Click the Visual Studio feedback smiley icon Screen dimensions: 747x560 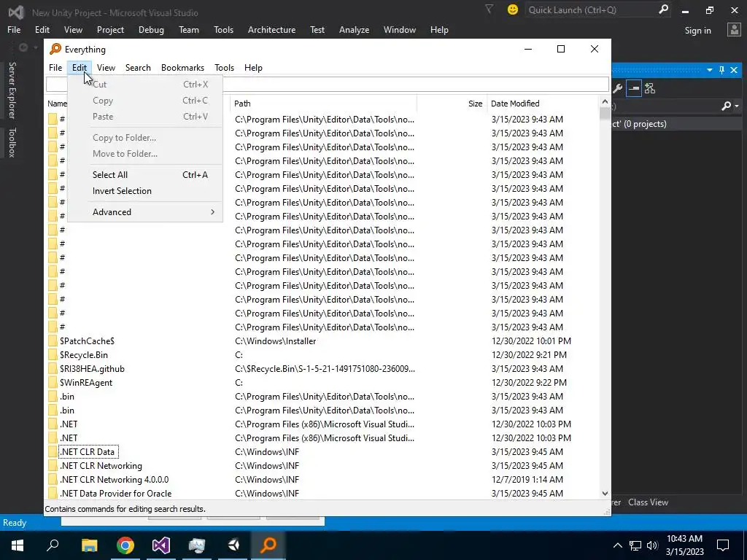tap(513, 9)
